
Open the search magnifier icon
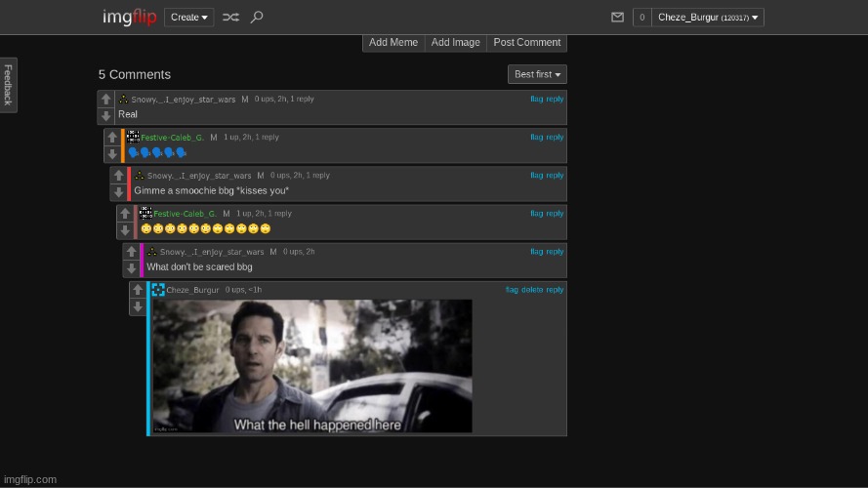point(257,18)
